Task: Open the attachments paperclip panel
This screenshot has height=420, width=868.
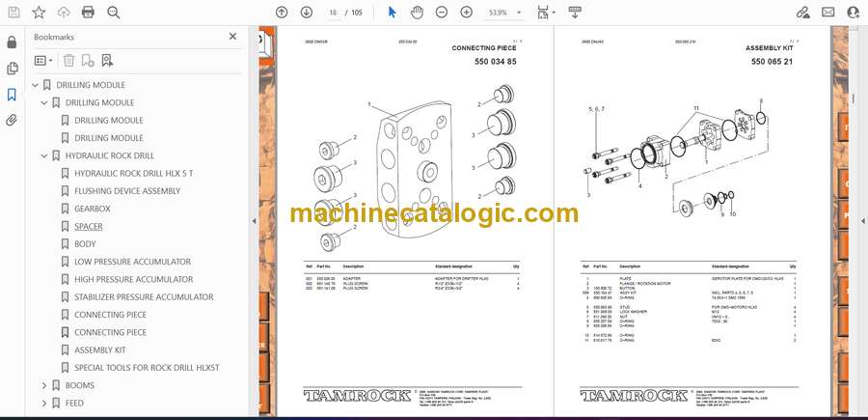Action: [12, 121]
